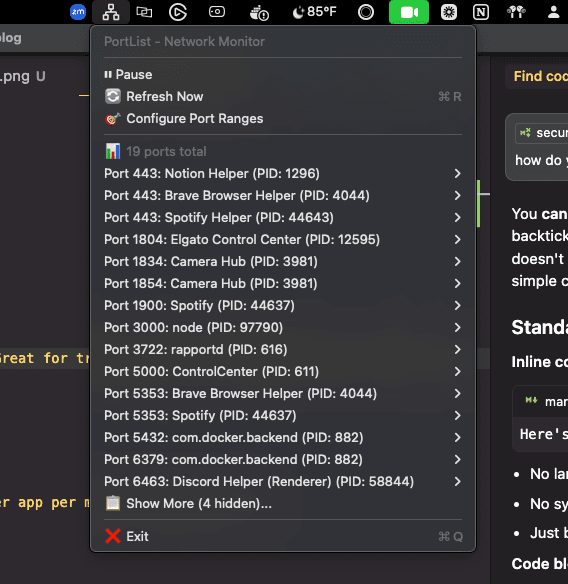
Task: Expand Port 443 Notion Helper submenu
Action: tap(457, 174)
